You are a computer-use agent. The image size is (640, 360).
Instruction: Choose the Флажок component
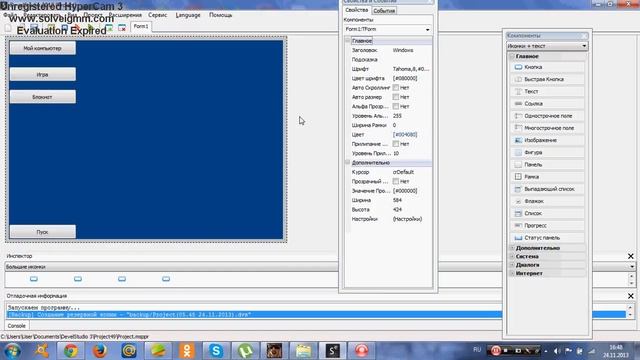click(x=547, y=201)
